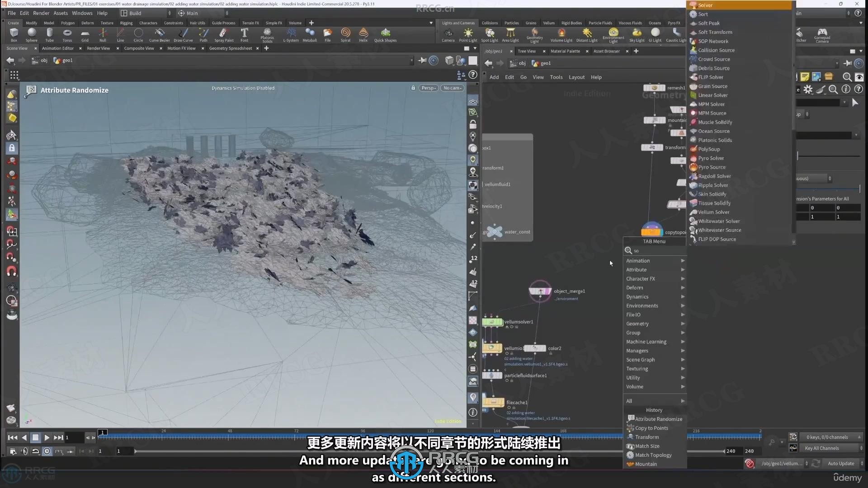
Task: Play the timeline forward
Action: [47, 437]
